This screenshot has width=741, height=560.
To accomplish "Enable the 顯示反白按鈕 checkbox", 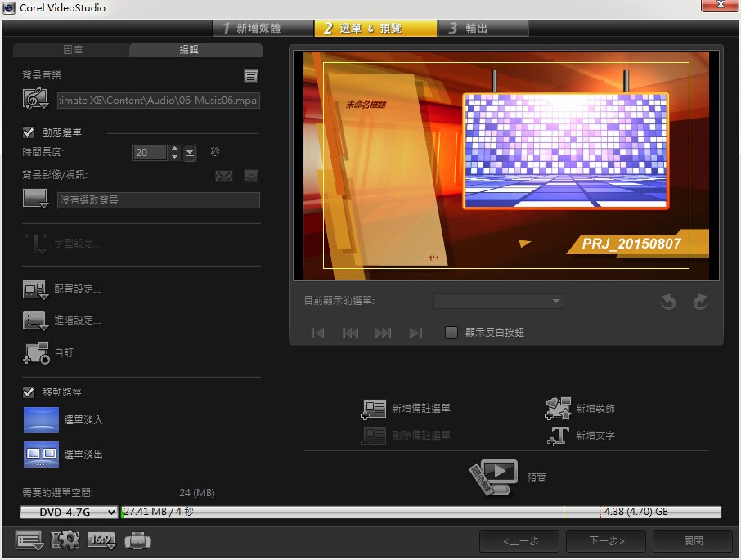I will point(451,333).
